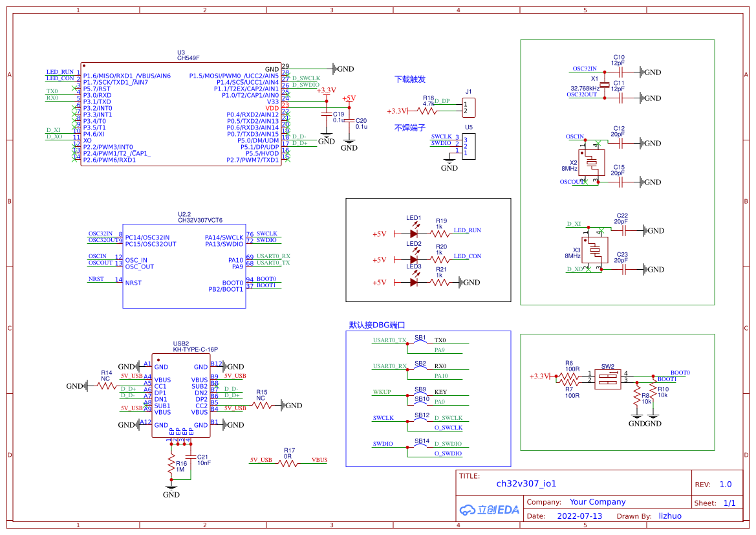
Task: Click the CH32V307VCT6 chip body
Action: click(x=184, y=267)
